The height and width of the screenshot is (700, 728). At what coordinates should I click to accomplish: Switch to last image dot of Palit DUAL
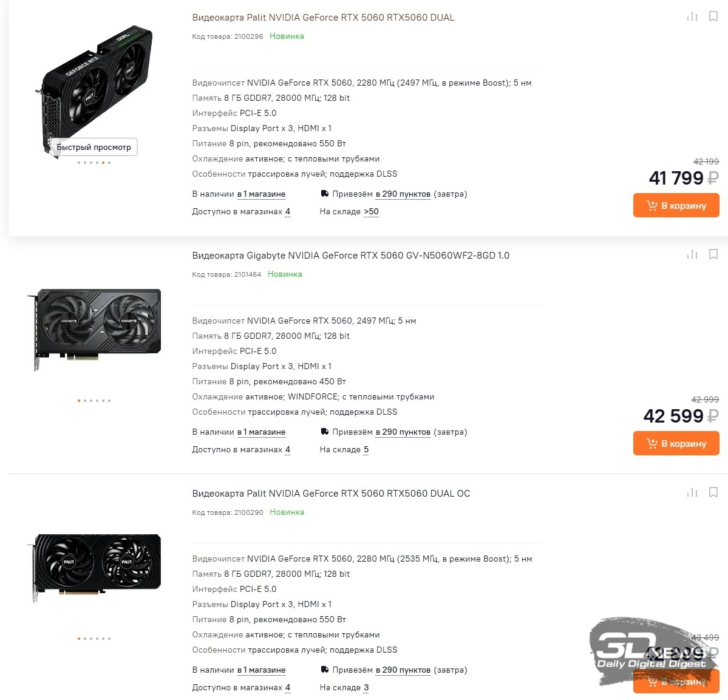(x=109, y=163)
